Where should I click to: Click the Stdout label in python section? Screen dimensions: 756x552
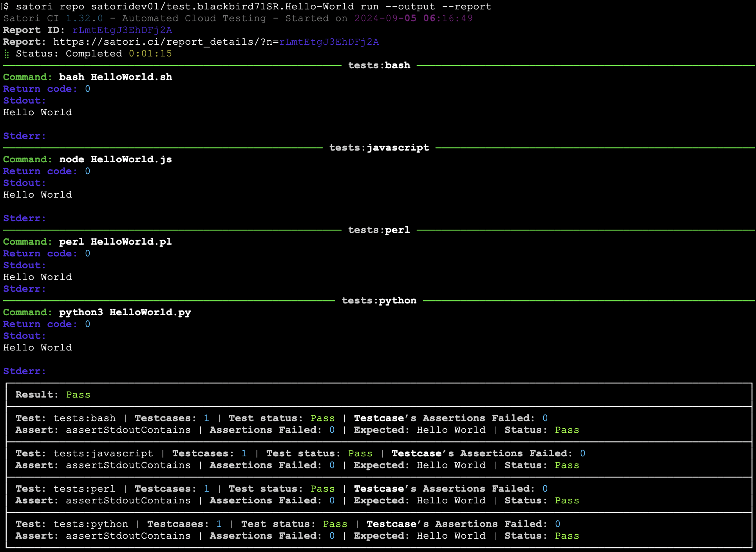click(24, 336)
